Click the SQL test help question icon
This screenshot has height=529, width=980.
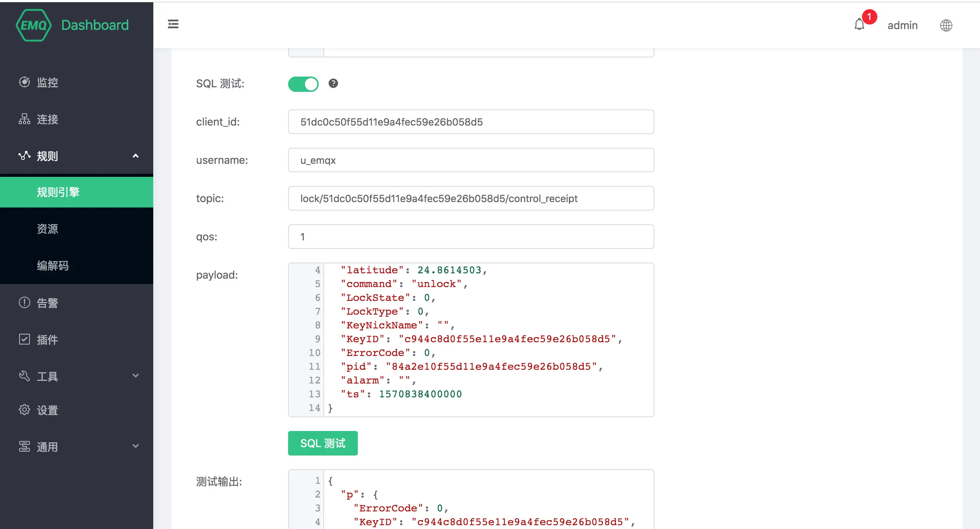[x=333, y=83]
